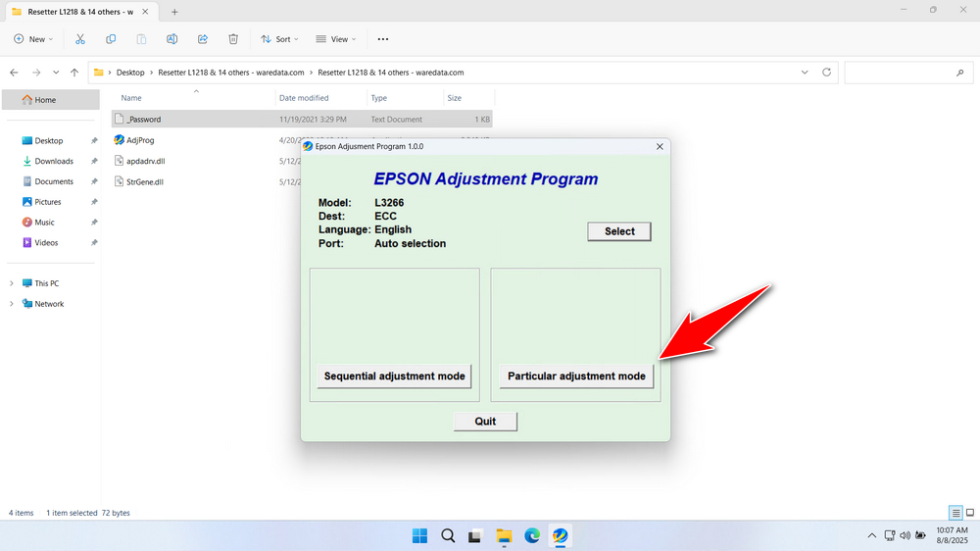Sort by Type column header
The width and height of the screenshot is (980, 551).
[378, 98]
